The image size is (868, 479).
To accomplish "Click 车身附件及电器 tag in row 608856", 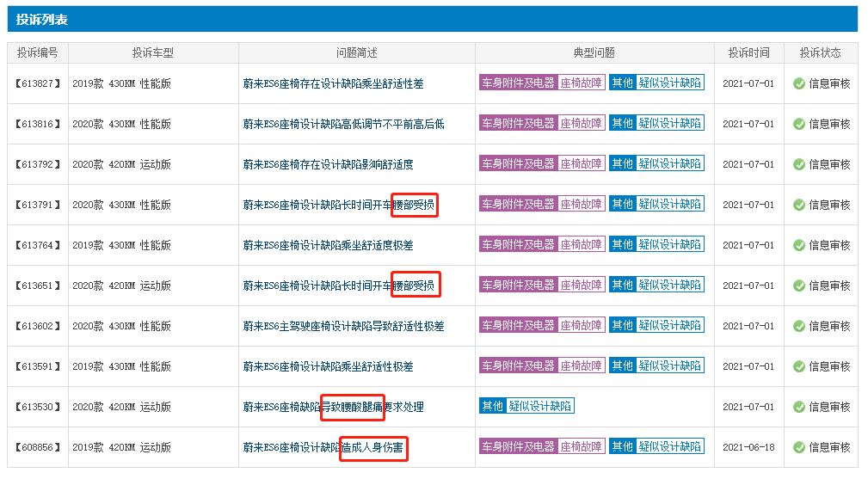I will coord(518,446).
